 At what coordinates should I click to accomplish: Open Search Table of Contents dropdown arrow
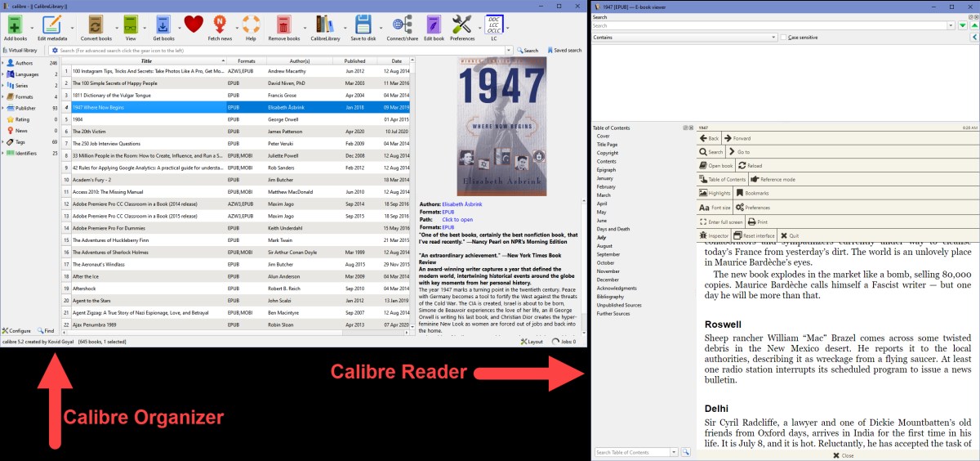(x=675, y=452)
